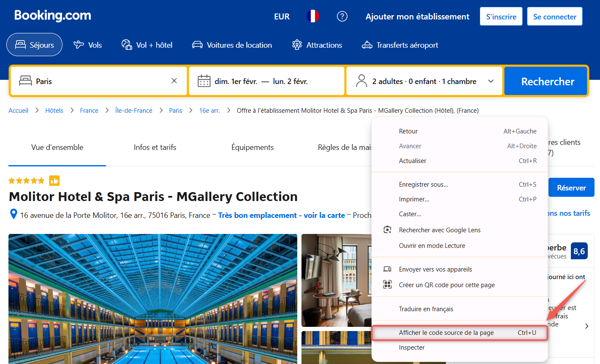Click the Réserver button

pos(571,187)
